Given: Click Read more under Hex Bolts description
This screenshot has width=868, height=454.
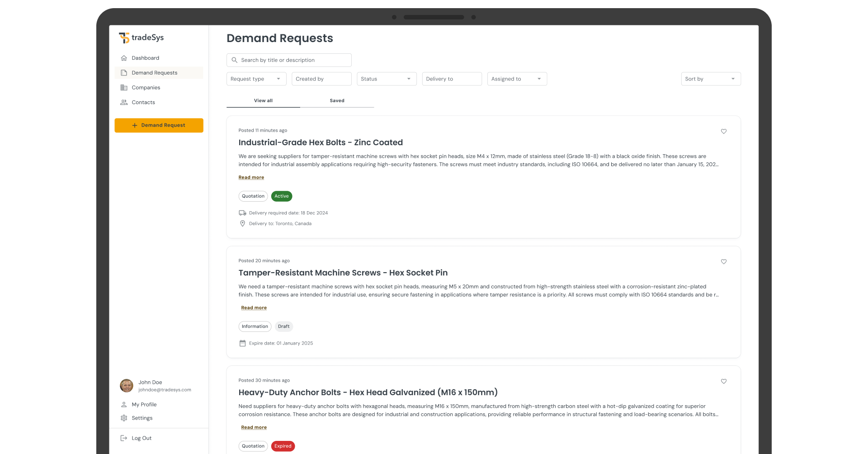Looking at the screenshot, I should coord(251,178).
